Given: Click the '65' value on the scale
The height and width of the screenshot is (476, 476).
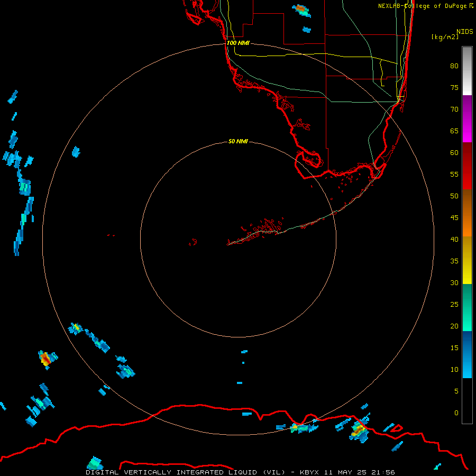Looking at the screenshot, I should tap(454, 131).
